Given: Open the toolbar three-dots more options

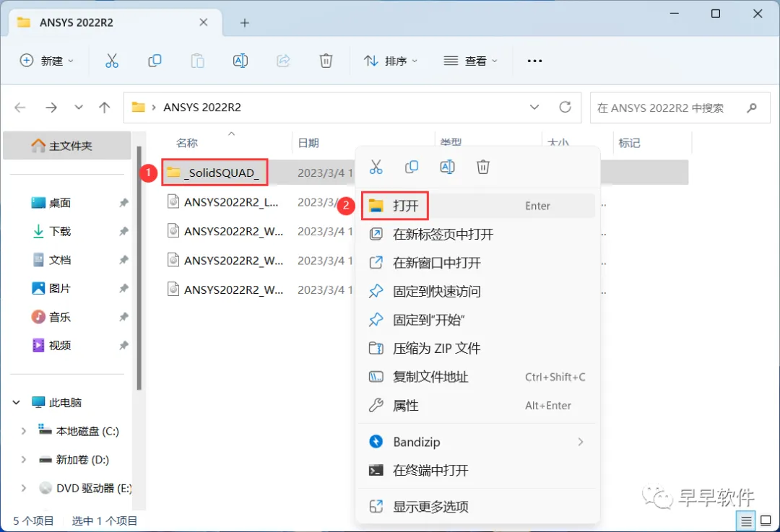Looking at the screenshot, I should click(534, 61).
